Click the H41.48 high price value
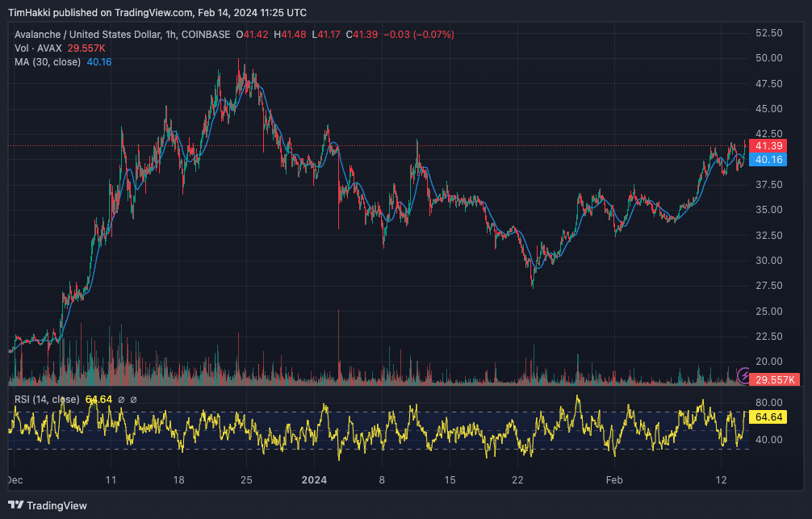The width and height of the screenshot is (812, 519). (290, 35)
